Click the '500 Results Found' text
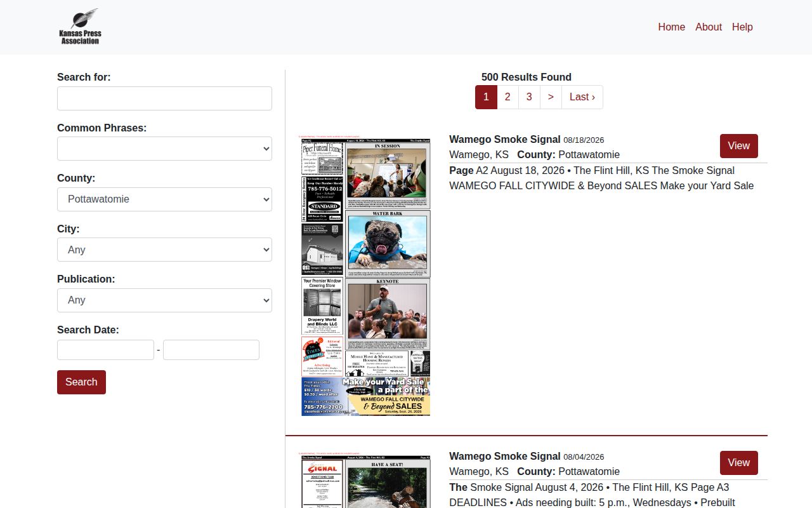The width and height of the screenshot is (812, 508). tap(527, 77)
